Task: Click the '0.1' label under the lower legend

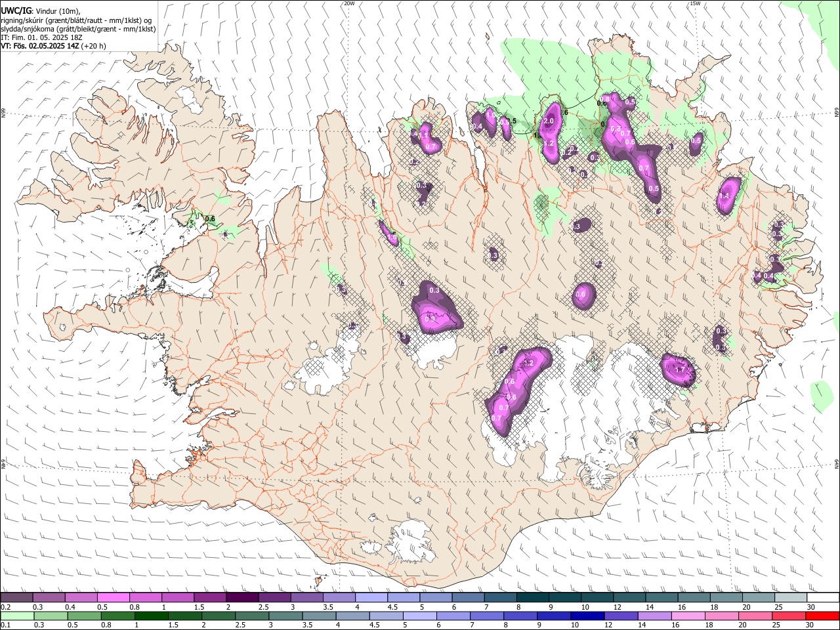Action: tap(6, 625)
